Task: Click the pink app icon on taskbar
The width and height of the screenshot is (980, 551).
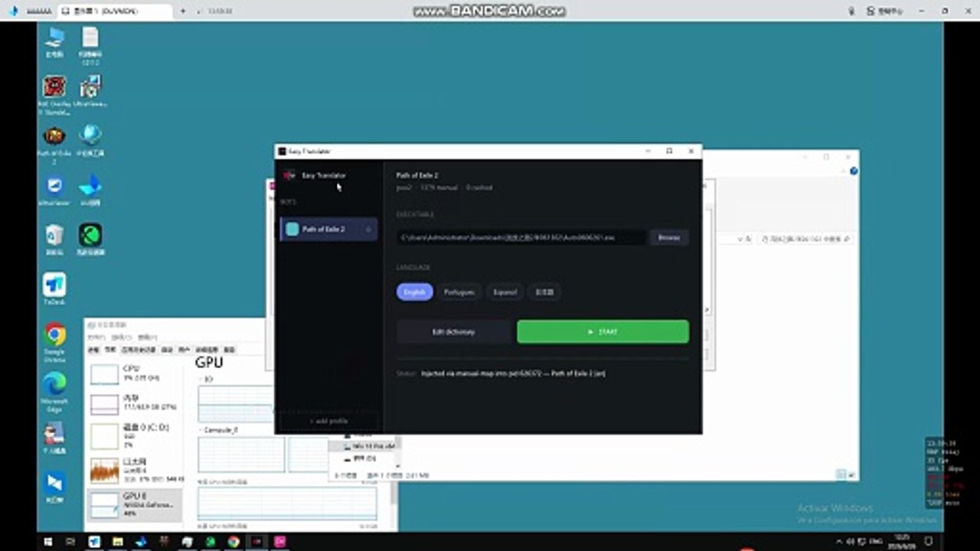Action: 280,542
